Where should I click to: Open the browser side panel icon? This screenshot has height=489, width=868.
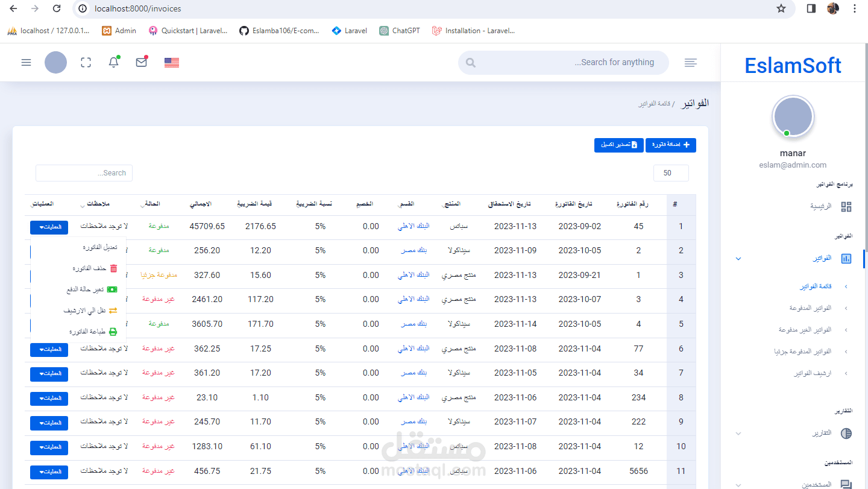811,8
